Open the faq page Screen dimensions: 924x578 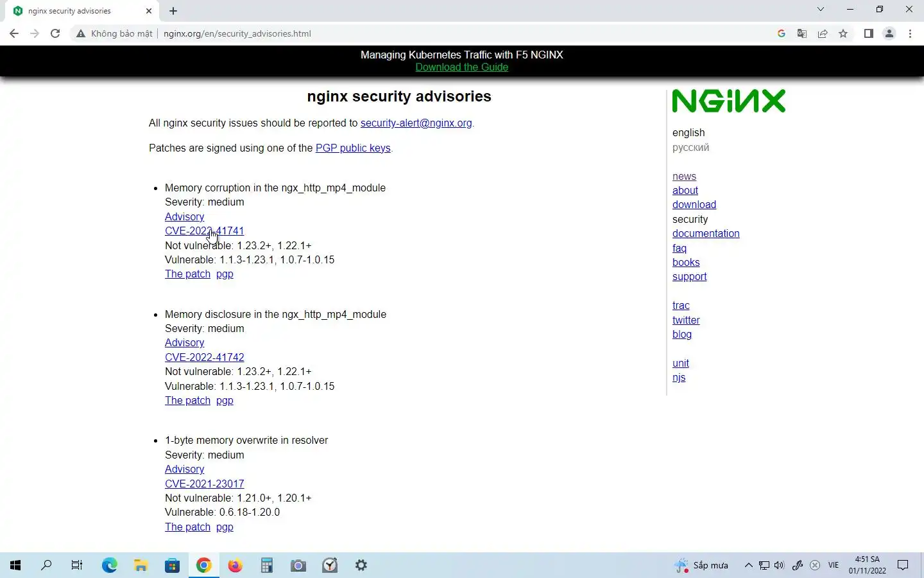click(x=680, y=248)
